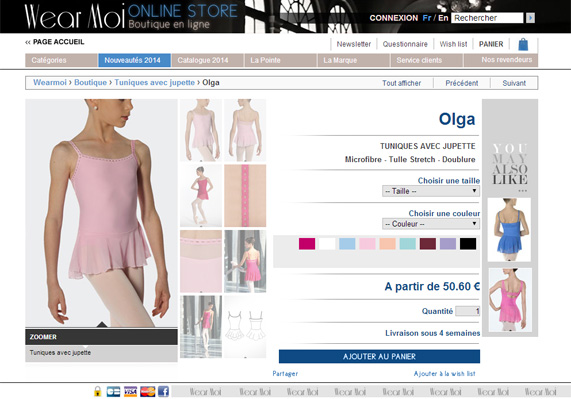Go to Précédent product
The height and width of the screenshot is (399, 571).
click(x=462, y=83)
